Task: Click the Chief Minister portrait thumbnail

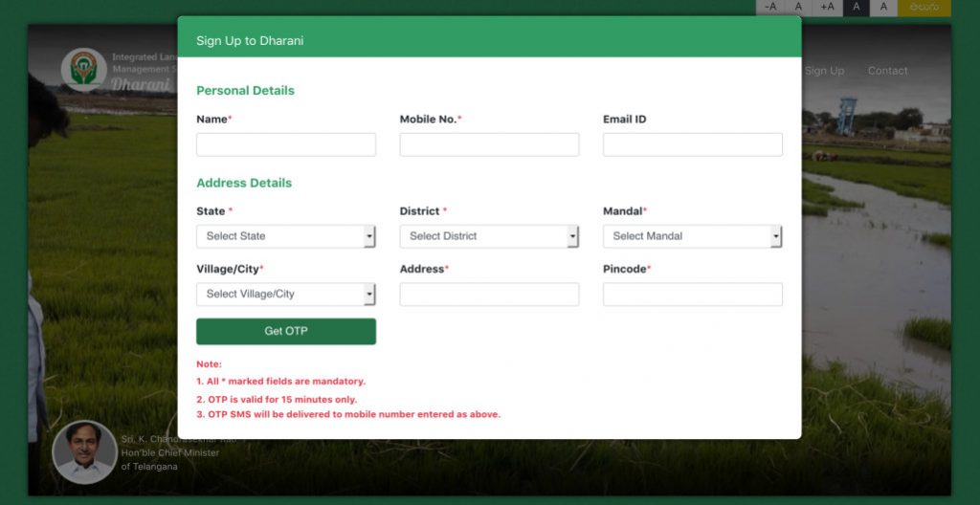Action: (84, 451)
